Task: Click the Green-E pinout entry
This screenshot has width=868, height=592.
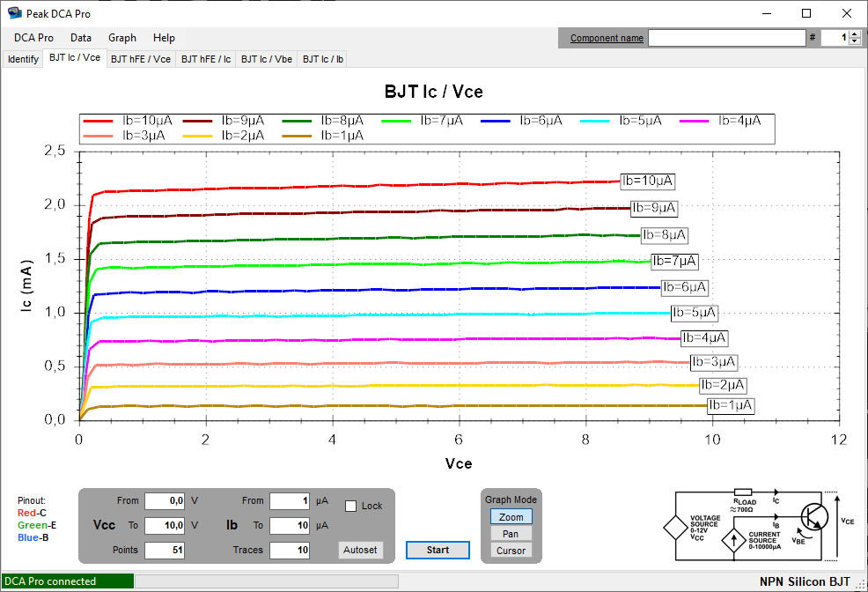Action: pos(37,525)
